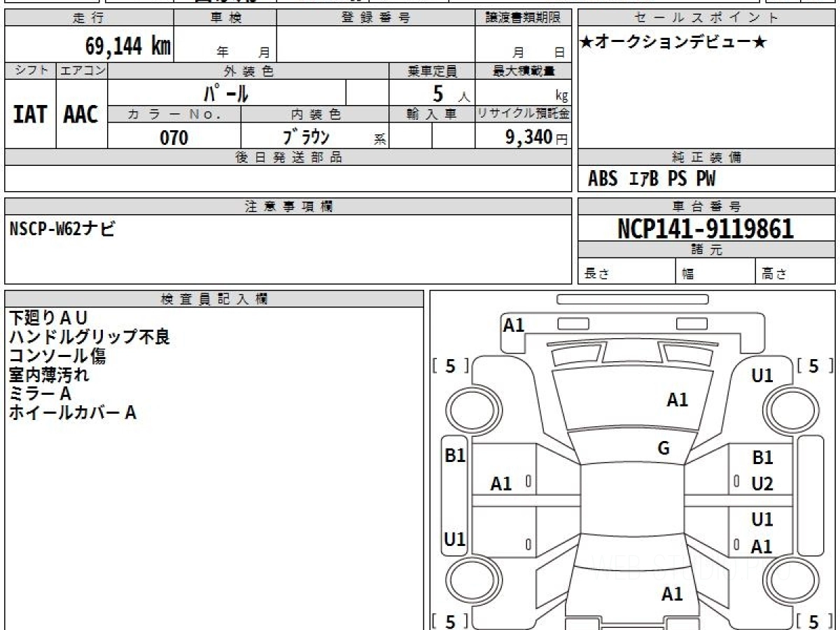Screen dimensions: 840x630
Task: Select the ミラーA note
Action: click(x=40, y=393)
